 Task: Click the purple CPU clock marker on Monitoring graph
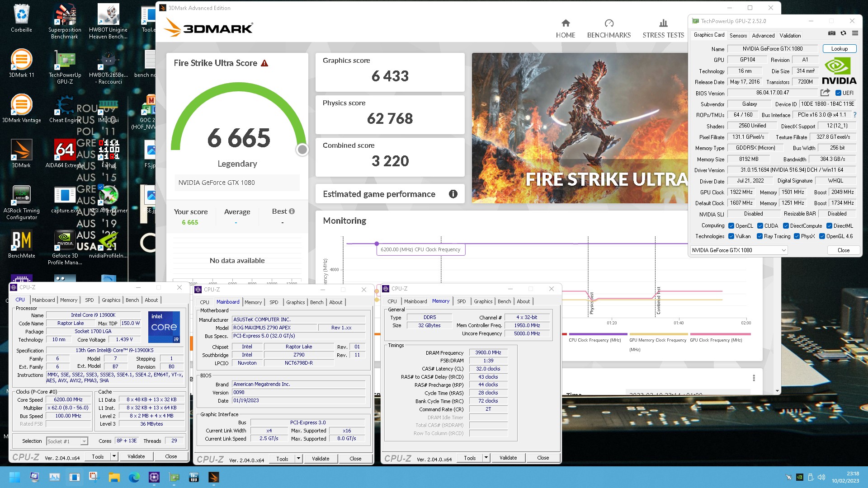click(377, 244)
